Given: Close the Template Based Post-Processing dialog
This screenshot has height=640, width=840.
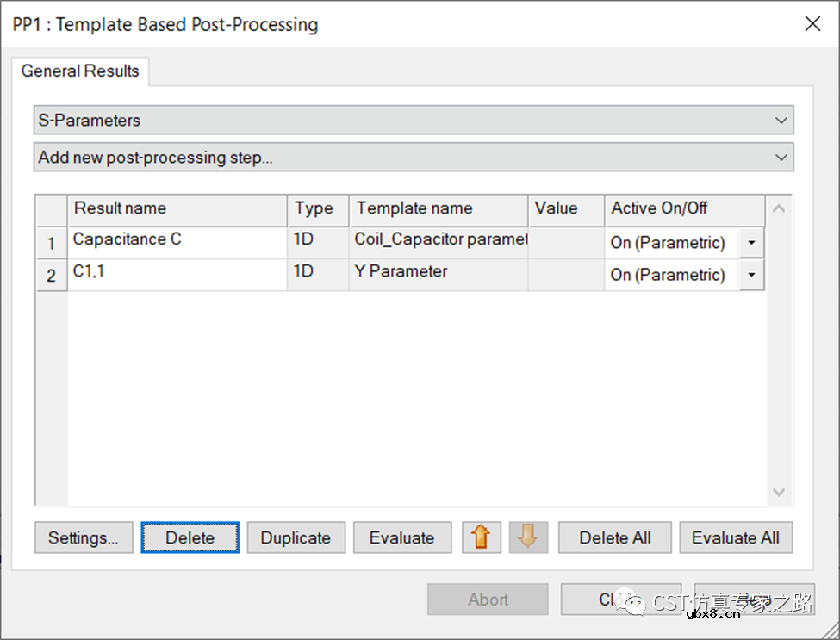Looking at the screenshot, I should coord(812,24).
